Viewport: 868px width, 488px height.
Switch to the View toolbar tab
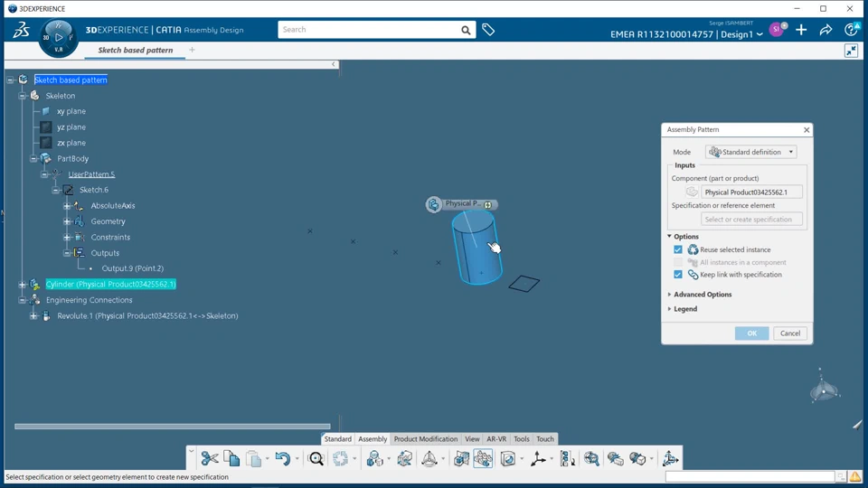point(472,439)
